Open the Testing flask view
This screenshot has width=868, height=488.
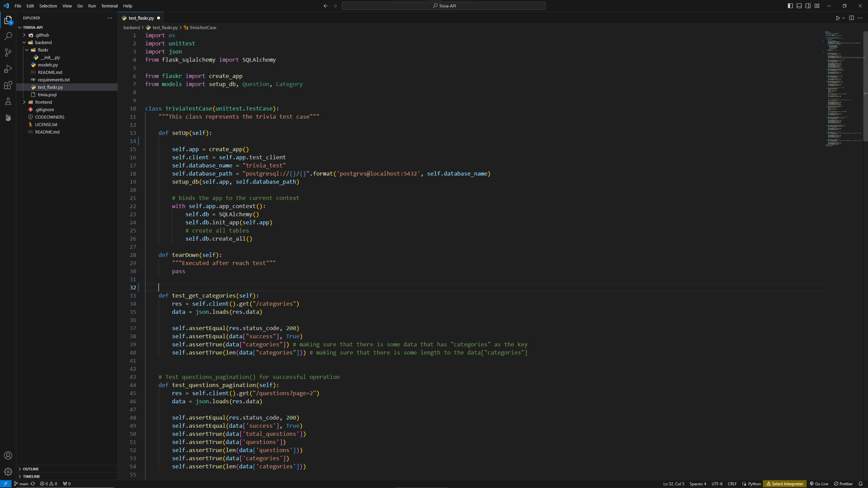[8, 101]
